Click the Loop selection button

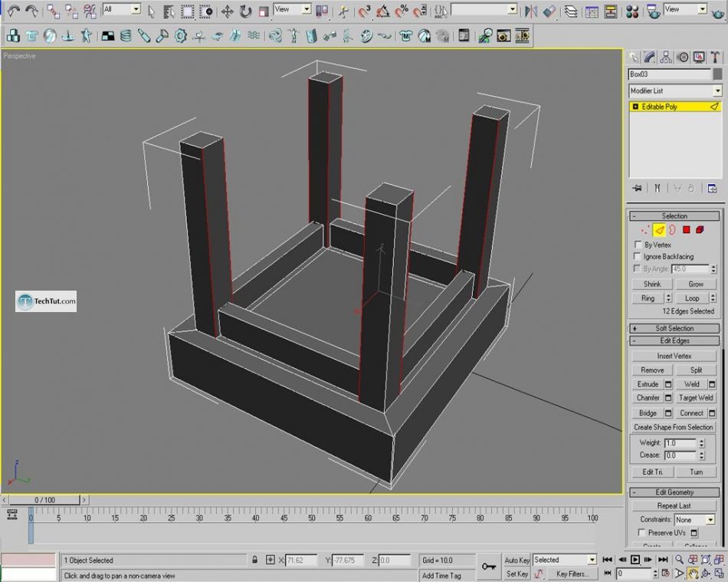[x=692, y=298]
